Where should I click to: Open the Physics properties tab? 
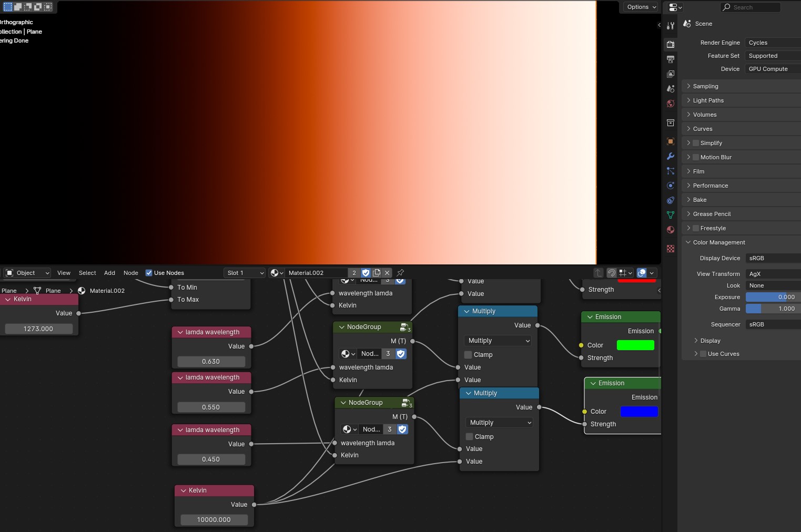tap(671, 186)
